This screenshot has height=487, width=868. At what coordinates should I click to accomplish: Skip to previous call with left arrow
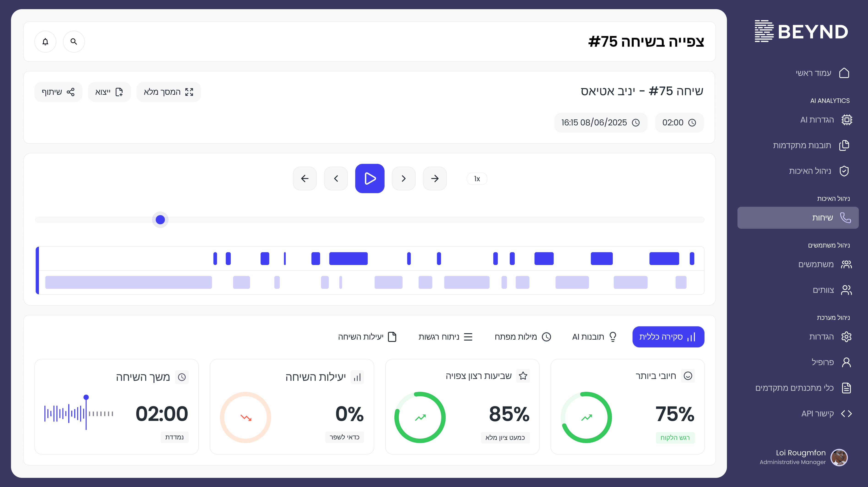(x=305, y=179)
